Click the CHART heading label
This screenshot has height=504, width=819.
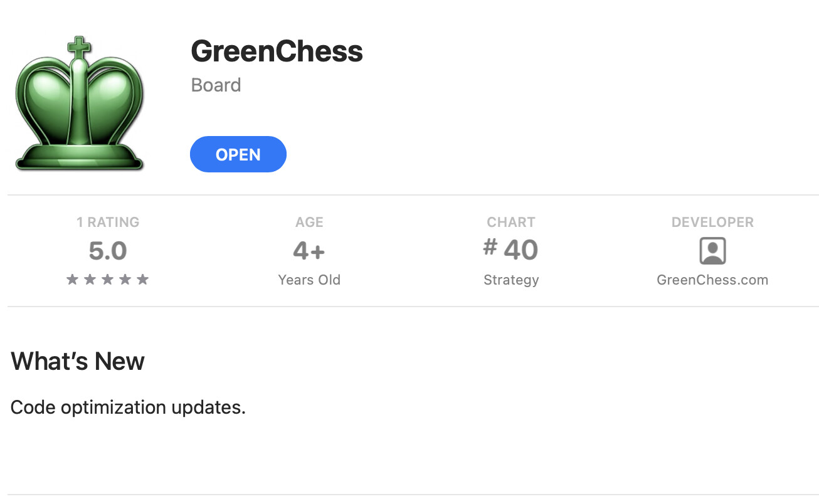point(511,222)
